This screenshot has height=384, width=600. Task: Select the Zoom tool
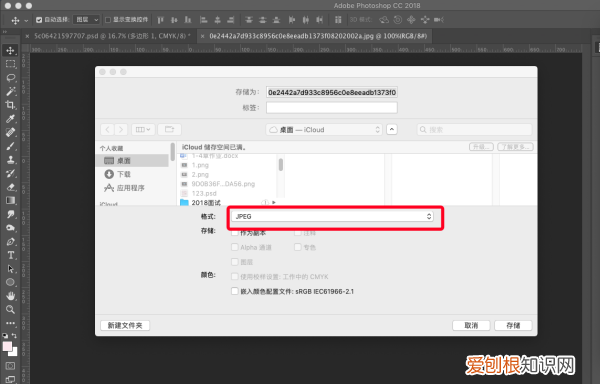click(x=11, y=309)
